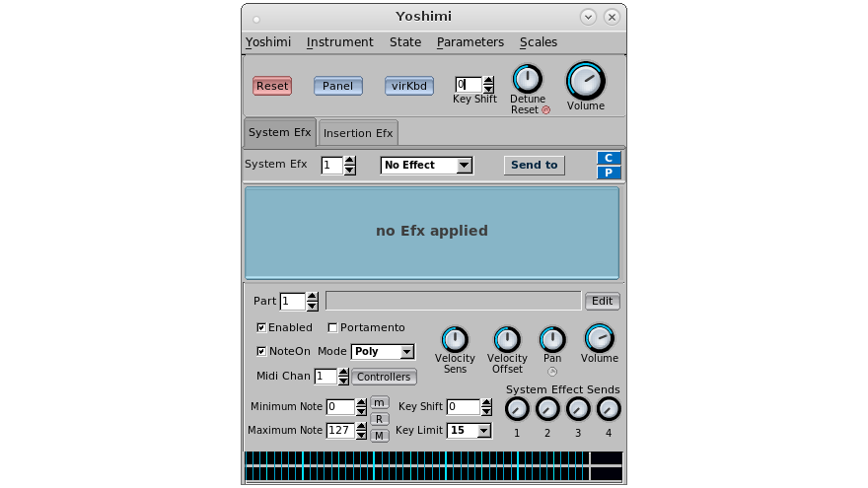The image size is (868, 488).
Task: Decrease part Key Shift with down arrow
Action: (x=486, y=411)
